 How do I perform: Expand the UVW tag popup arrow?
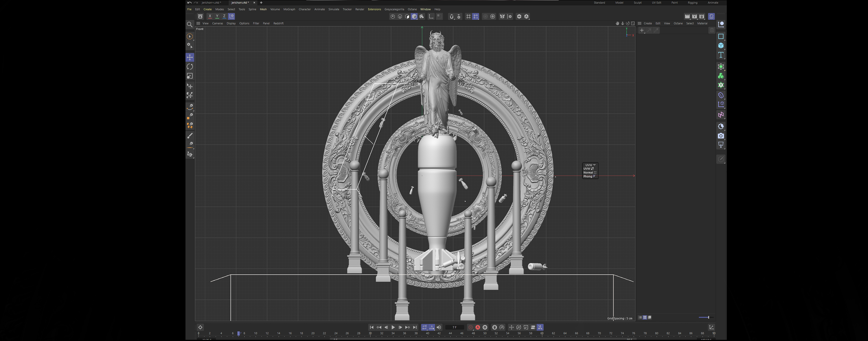(x=594, y=165)
